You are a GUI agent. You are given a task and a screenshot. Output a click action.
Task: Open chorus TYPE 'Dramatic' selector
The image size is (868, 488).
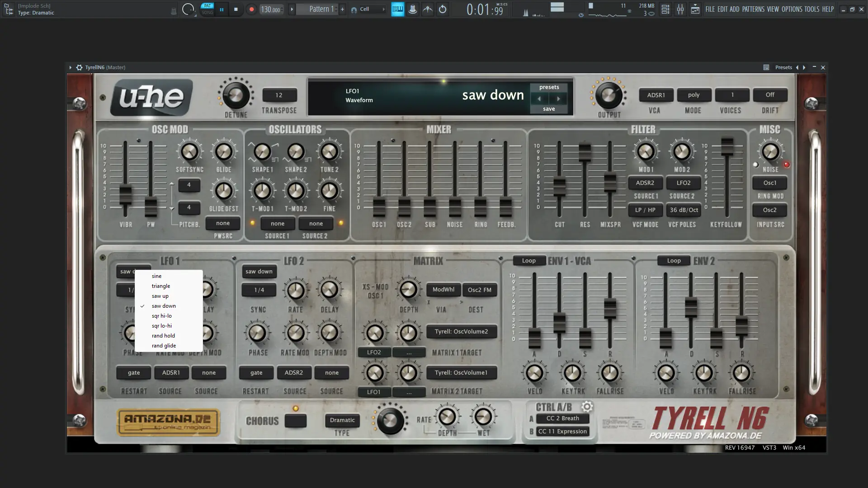click(342, 420)
